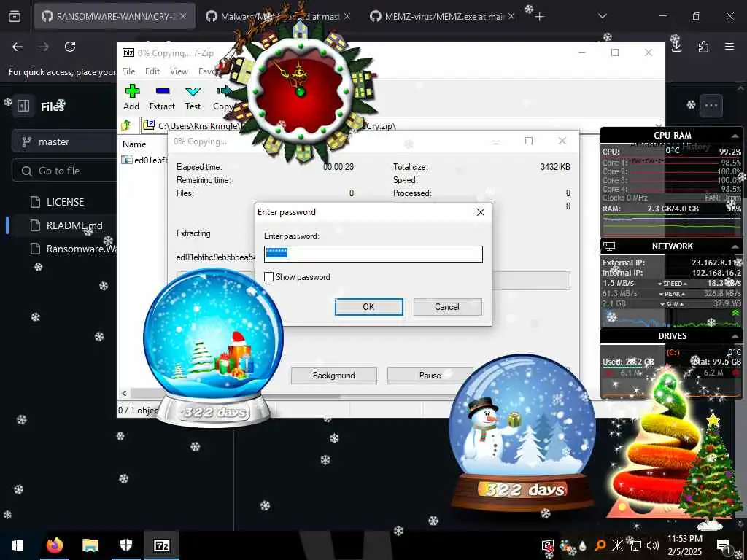
Task: Collapse the NETWORK gadget panel
Action: point(735,246)
